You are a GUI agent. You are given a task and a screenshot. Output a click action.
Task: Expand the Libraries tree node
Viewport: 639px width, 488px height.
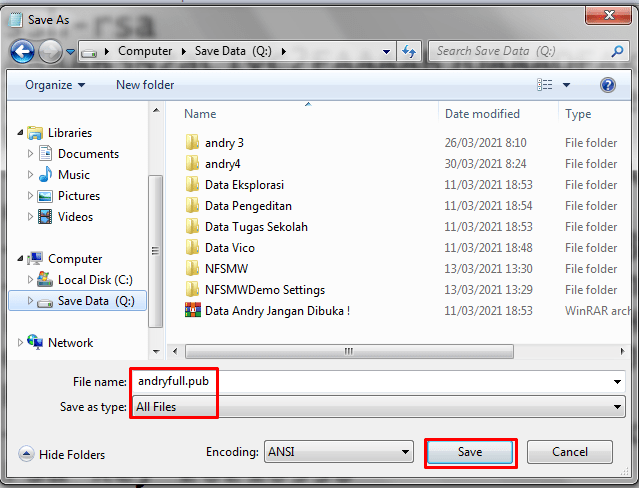[22, 133]
